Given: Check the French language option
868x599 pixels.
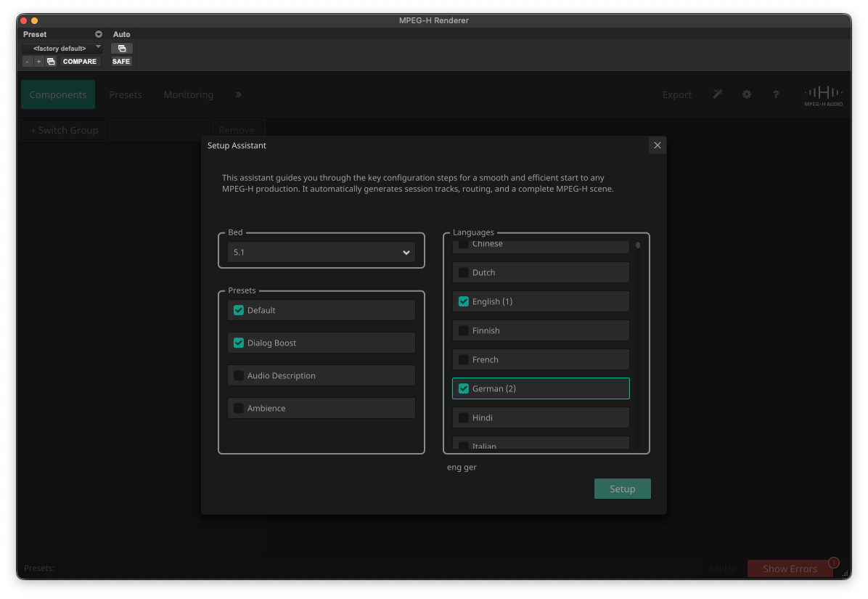Looking at the screenshot, I should tap(464, 360).
